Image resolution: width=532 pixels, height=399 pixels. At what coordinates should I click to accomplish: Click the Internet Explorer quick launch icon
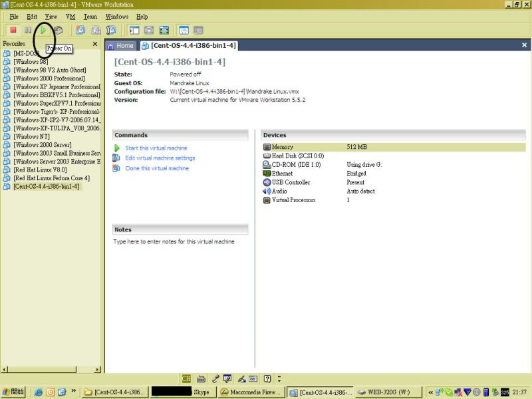[39, 392]
